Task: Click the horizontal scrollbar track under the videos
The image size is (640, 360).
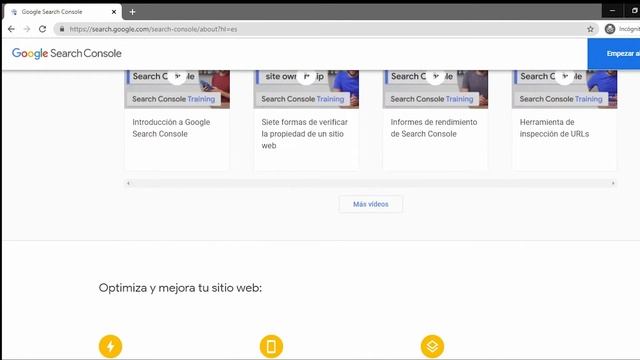Action: pos(371,183)
